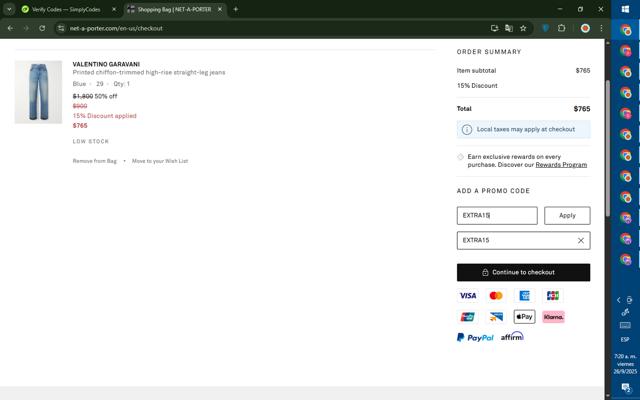Reload the checkout page
Screen dimensions: 640x400
[x=42, y=28]
